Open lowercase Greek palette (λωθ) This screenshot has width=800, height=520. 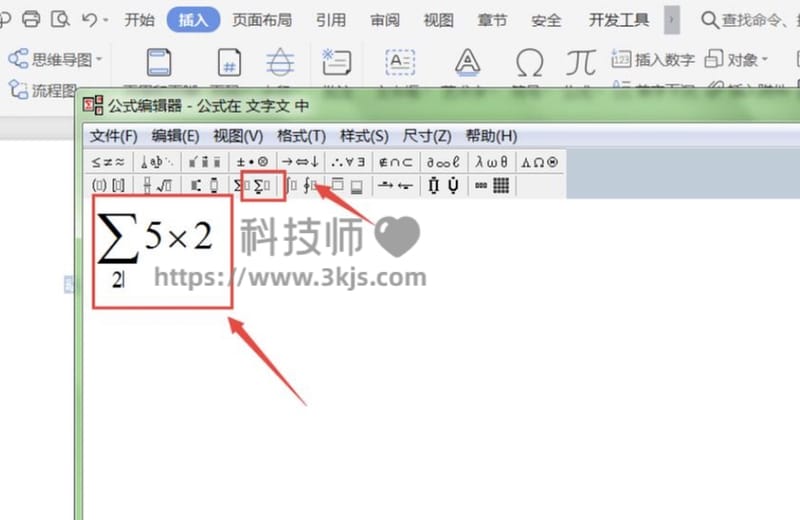[x=491, y=162]
